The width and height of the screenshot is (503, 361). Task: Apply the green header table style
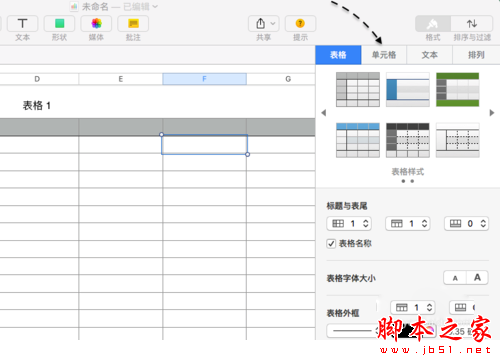[x=458, y=89]
